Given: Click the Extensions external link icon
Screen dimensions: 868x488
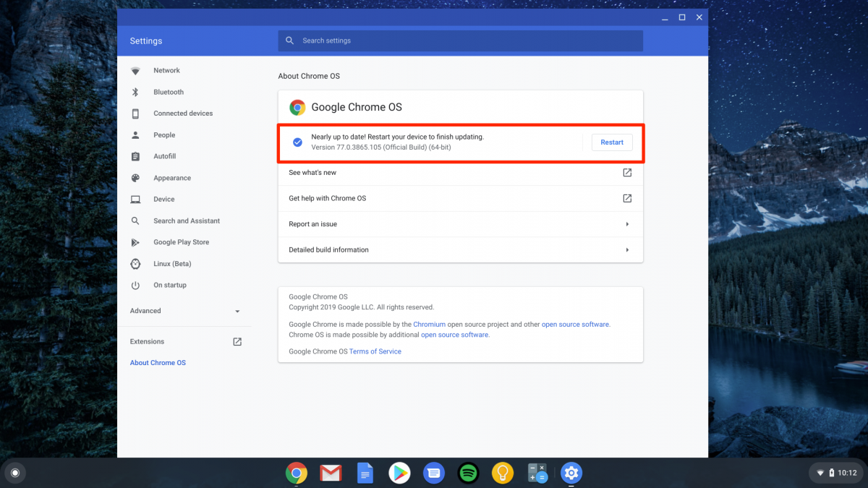Looking at the screenshot, I should pos(237,342).
